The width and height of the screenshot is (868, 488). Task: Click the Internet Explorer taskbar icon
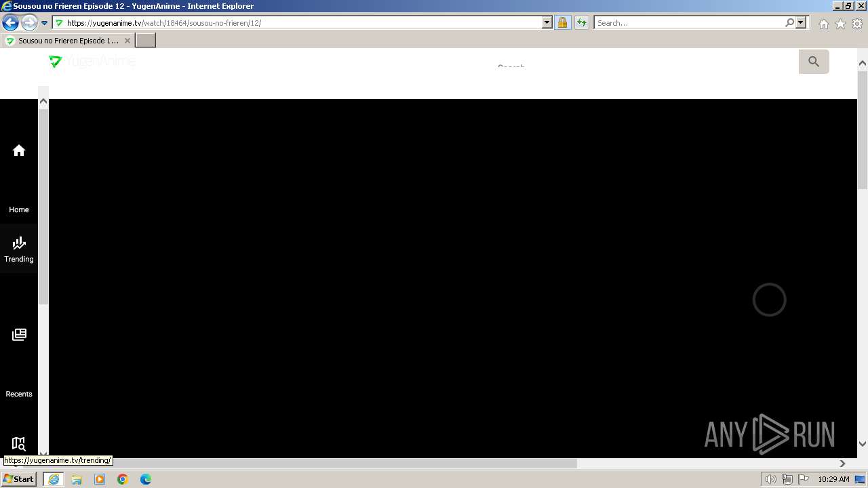click(x=54, y=479)
